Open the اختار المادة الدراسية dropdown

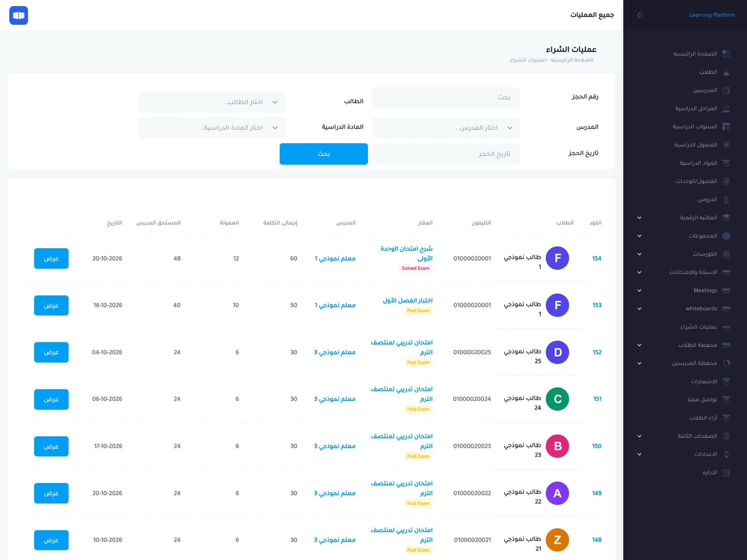coord(211,127)
